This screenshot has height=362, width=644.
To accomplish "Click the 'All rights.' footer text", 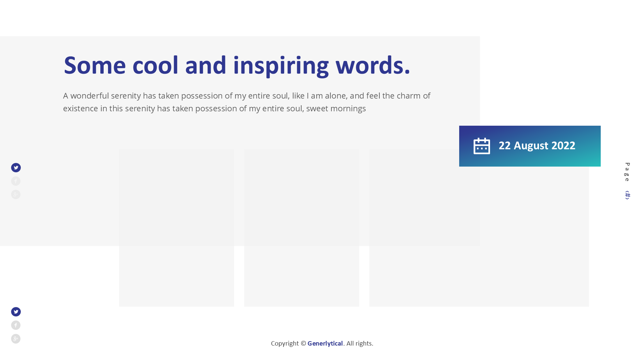I will click(360, 344).
